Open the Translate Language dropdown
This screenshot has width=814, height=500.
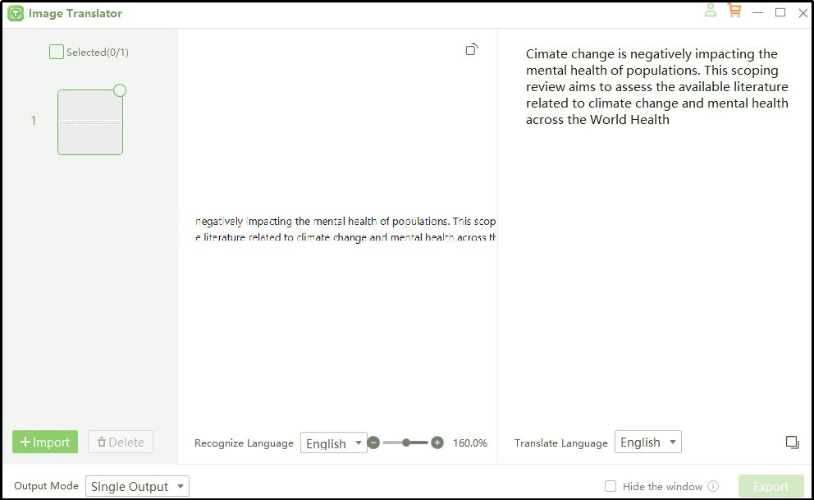(647, 442)
